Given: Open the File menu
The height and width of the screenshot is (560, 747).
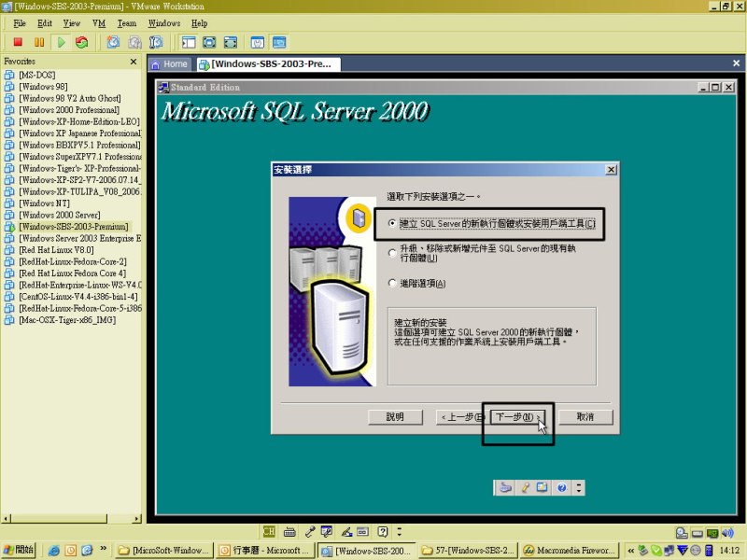Looking at the screenshot, I should tap(20, 22).
